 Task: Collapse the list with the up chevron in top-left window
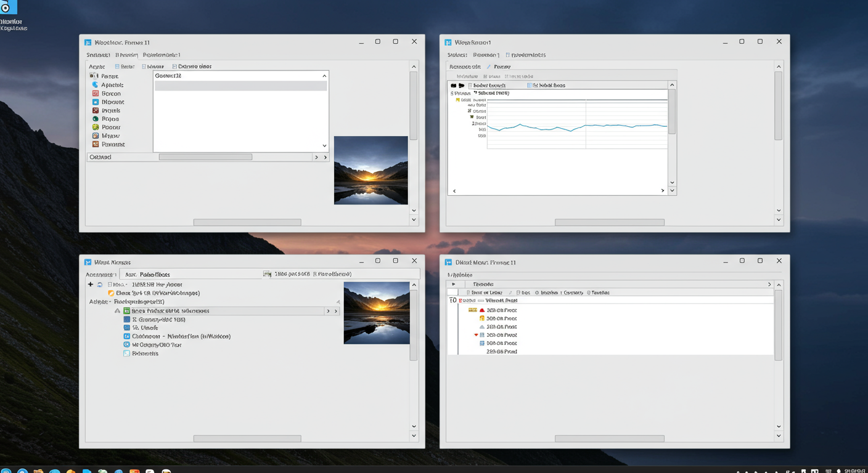324,76
